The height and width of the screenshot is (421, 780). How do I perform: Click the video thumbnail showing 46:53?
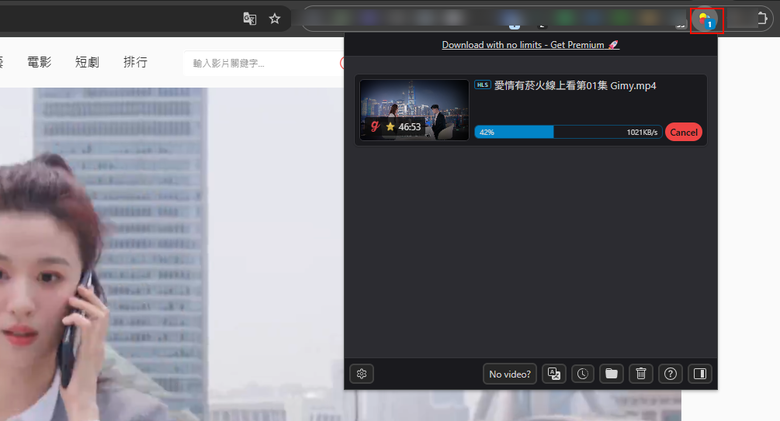(x=414, y=110)
